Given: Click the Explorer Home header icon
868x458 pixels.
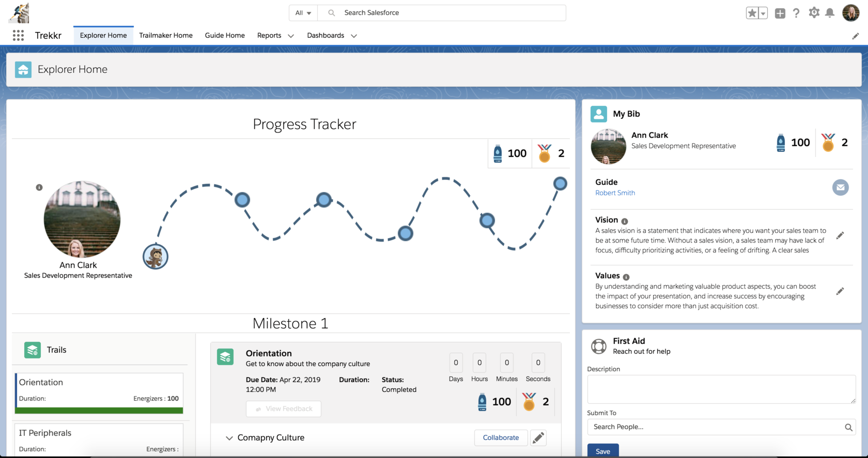Looking at the screenshot, I should 23,70.
